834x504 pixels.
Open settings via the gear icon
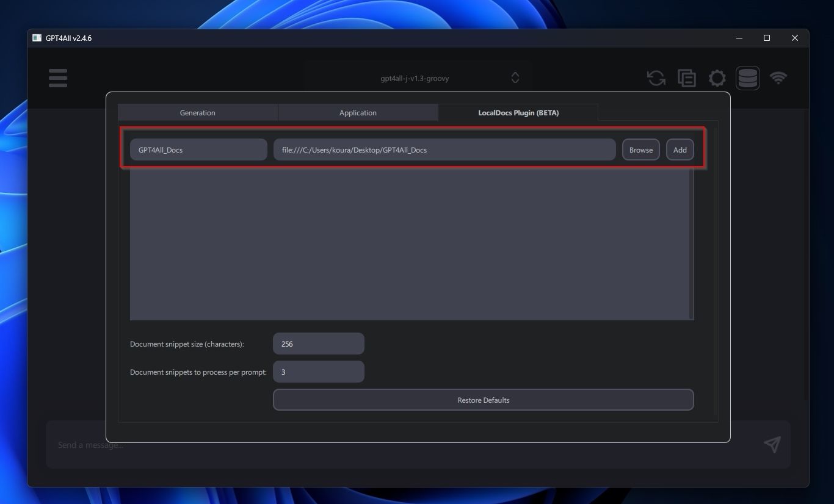click(717, 77)
